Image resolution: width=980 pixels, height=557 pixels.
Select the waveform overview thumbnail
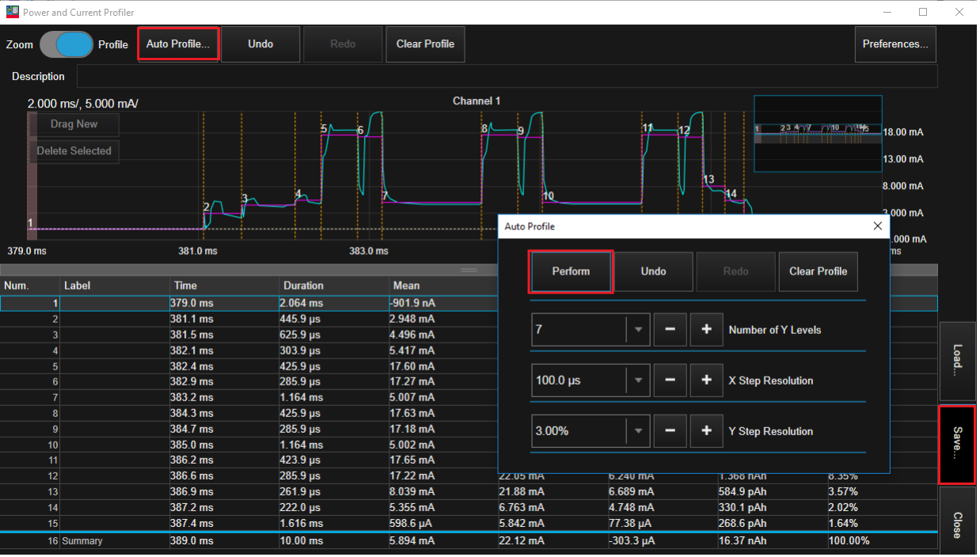pos(818,133)
